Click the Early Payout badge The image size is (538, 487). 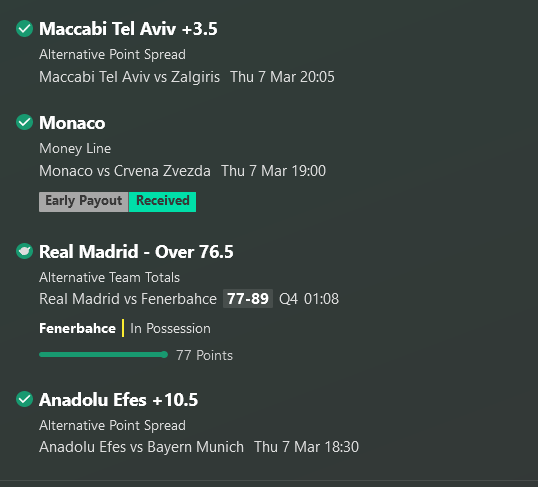[84, 202]
